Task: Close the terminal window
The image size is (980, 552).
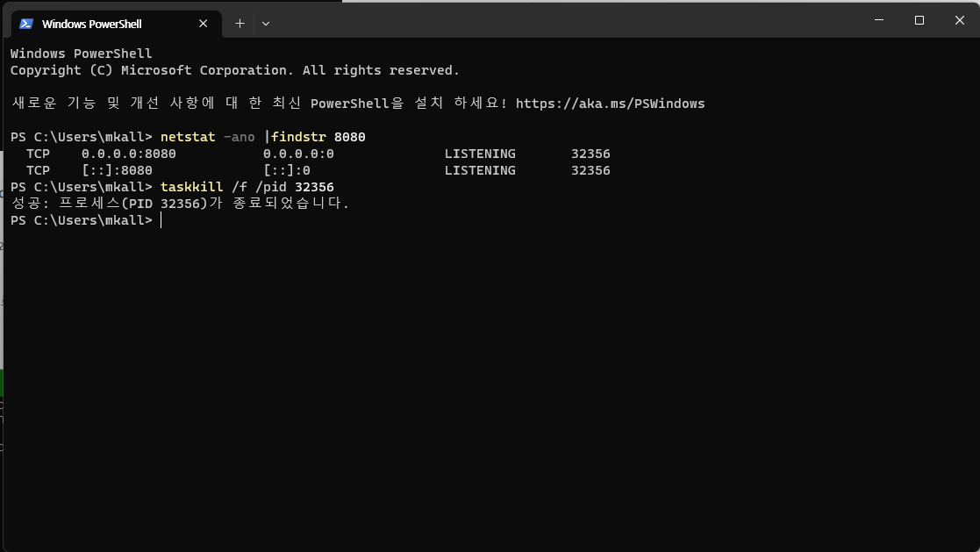Action: pyautogui.click(x=959, y=20)
